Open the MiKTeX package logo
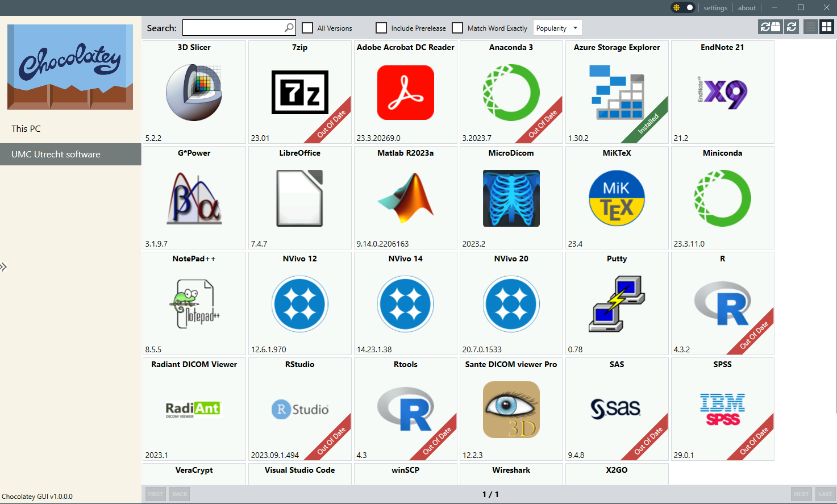Image resolution: width=837 pixels, height=504 pixels. [617, 198]
